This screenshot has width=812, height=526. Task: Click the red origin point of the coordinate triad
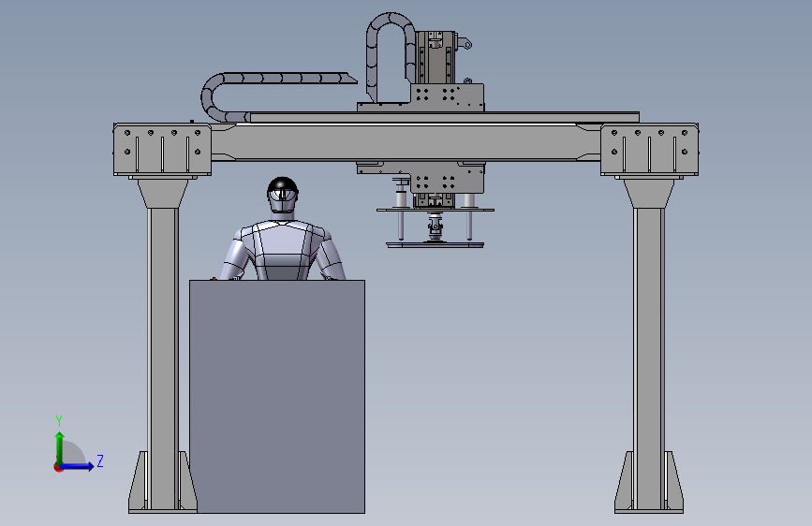[x=58, y=467]
